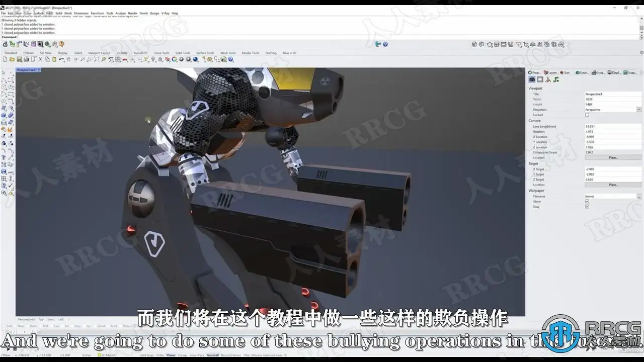Click the Hide Objects lightbulb icon
644x362 pixels.
coord(153,59)
